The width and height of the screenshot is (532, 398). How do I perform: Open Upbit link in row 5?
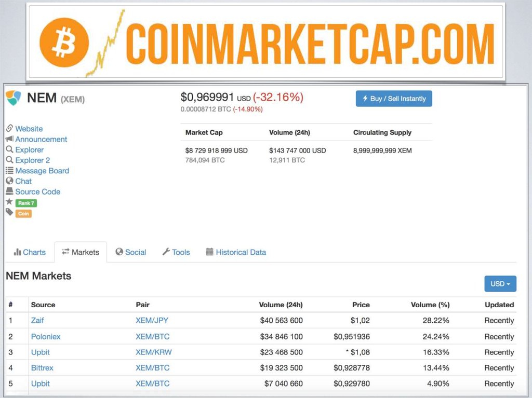coord(41,383)
